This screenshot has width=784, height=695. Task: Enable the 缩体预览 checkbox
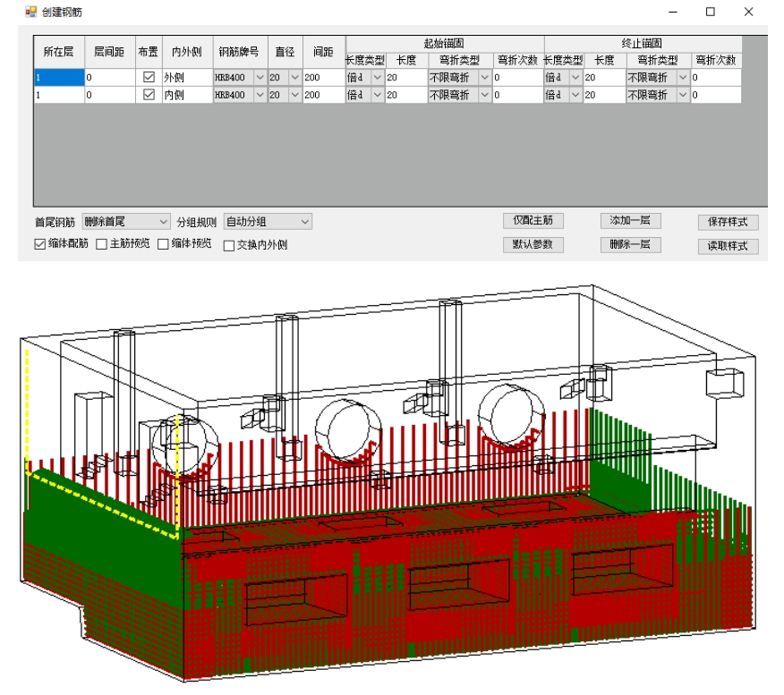(163, 244)
